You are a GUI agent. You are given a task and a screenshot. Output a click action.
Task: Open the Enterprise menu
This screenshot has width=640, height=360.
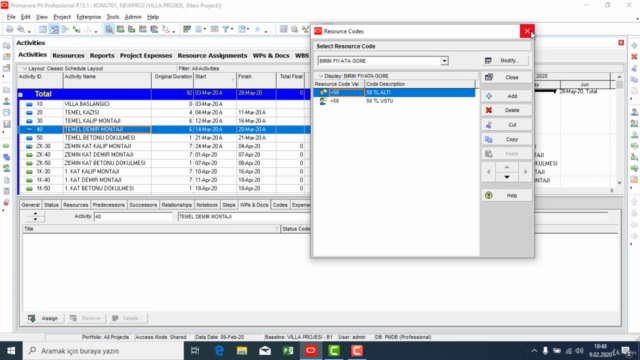[89, 17]
